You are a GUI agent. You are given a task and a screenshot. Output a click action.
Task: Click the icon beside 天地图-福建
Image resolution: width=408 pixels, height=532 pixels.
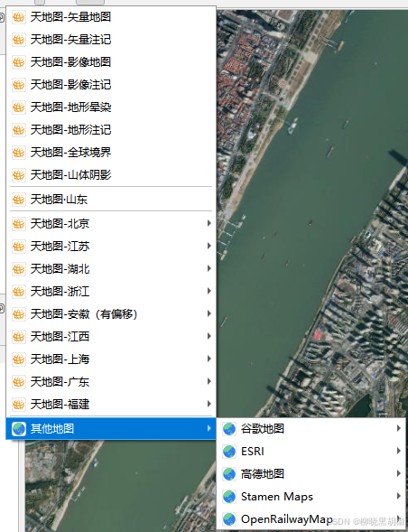coord(19,404)
